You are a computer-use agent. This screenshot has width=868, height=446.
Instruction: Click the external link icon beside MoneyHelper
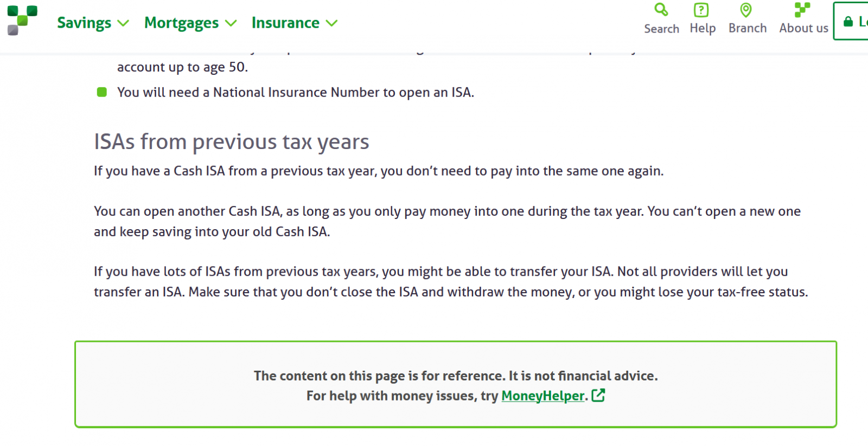coord(598,395)
